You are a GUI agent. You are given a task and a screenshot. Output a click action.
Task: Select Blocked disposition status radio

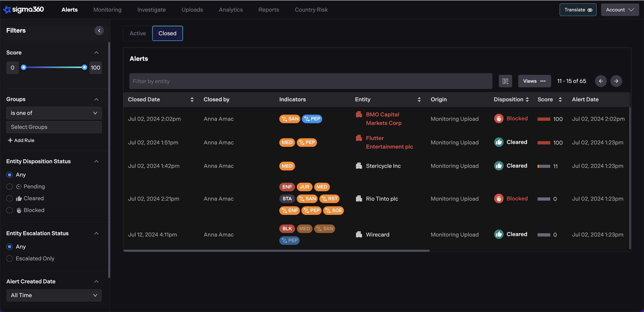tap(9, 210)
